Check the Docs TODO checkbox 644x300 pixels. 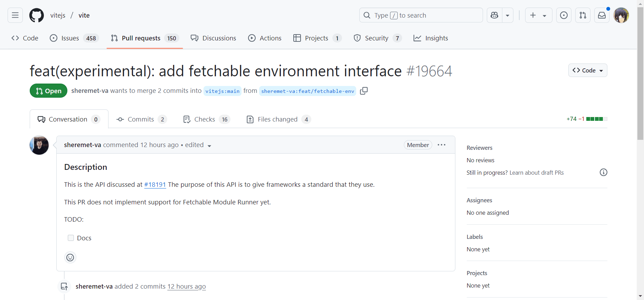tap(71, 238)
